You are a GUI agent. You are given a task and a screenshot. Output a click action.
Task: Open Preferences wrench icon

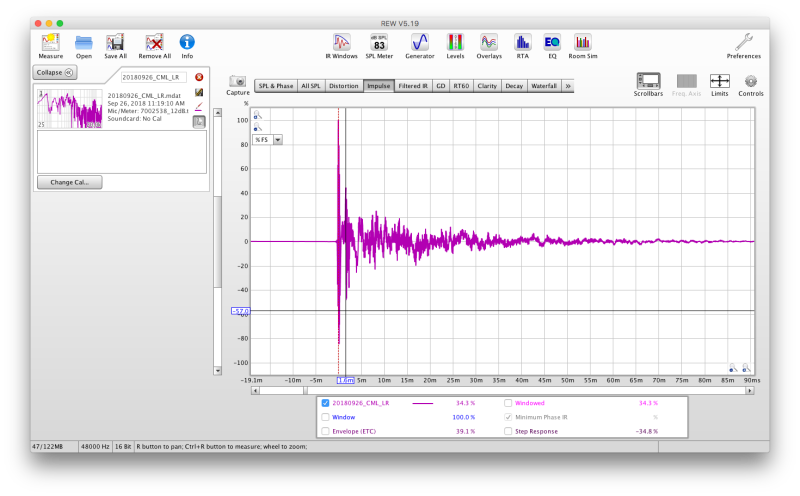click(743, 46)
